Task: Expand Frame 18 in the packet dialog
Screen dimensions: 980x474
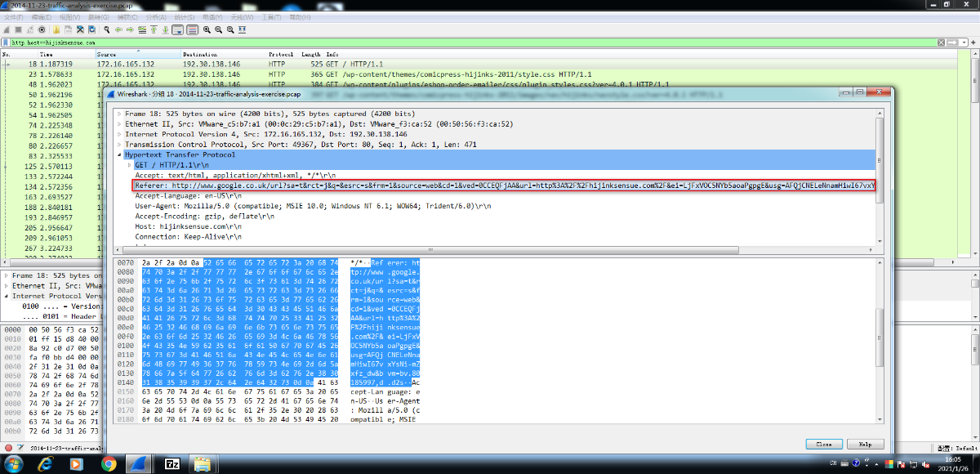Action: (120, 114)
